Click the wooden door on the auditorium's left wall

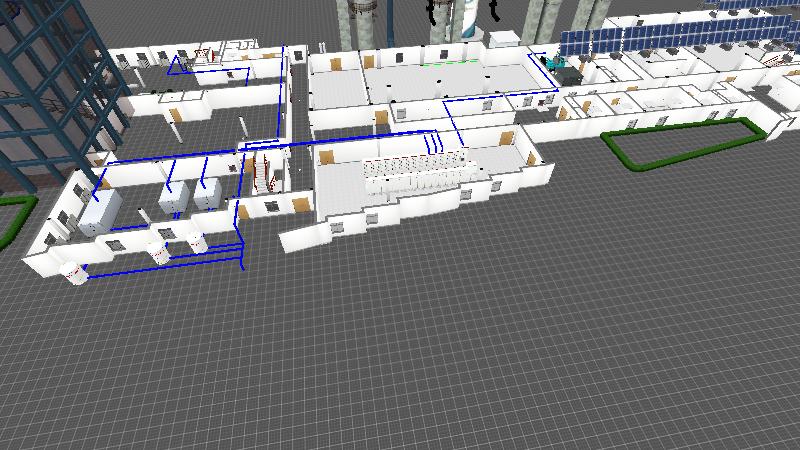[x=324, y=155]
